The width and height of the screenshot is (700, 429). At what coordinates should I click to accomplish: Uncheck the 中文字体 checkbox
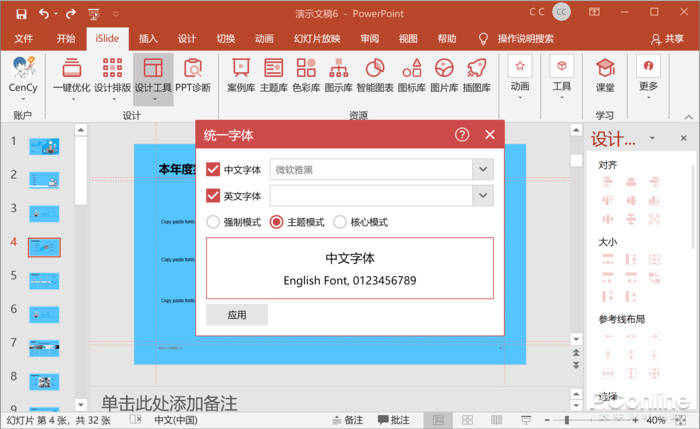pyautogui.click(x=212, y=169)
